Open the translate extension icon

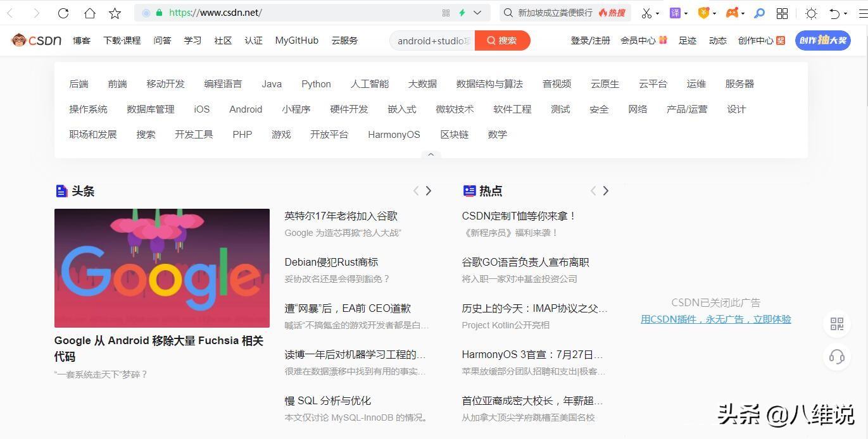[676, 13]
